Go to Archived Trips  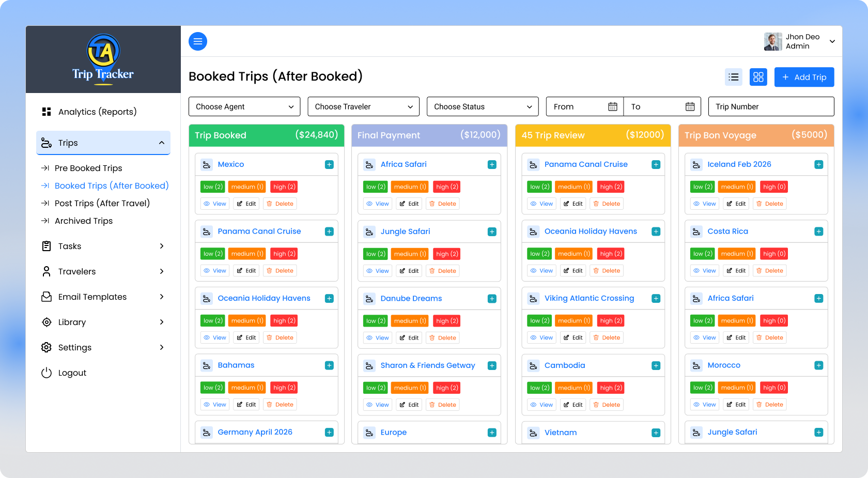[x=84, y=221]
